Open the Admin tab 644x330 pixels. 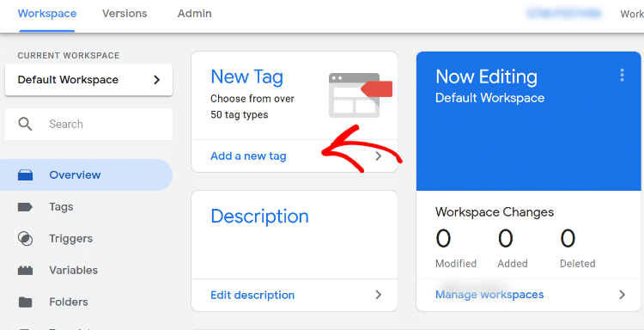(194, 14)
